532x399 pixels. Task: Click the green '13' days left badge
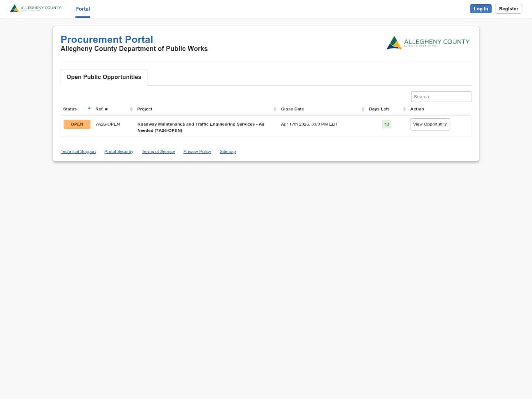point(386,124)
